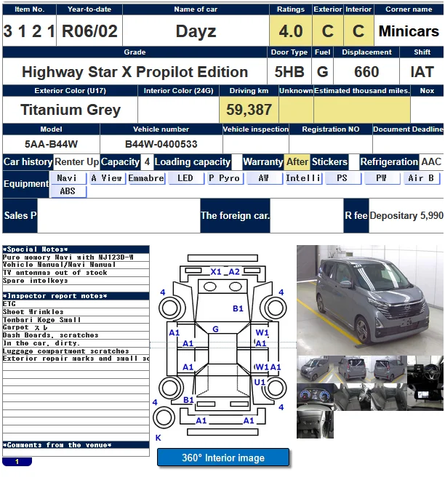Open the large front view car photo

(x=369, y=298)
